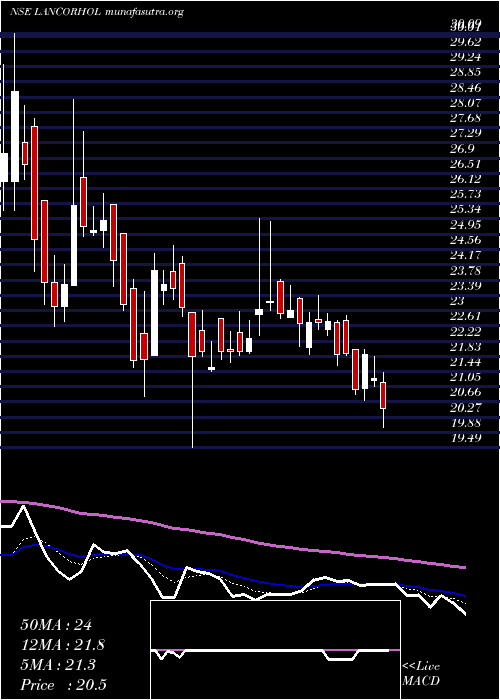Viewport: 500px width, 700px height.
Task: Click the 50MA : 24 reading
Action: pyautogui.click(x=56, y=625)
